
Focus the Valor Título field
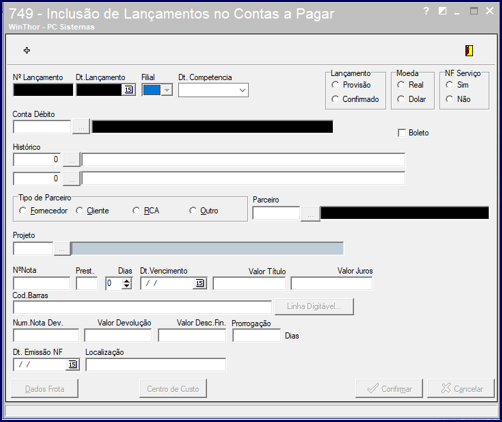(249, 284)
